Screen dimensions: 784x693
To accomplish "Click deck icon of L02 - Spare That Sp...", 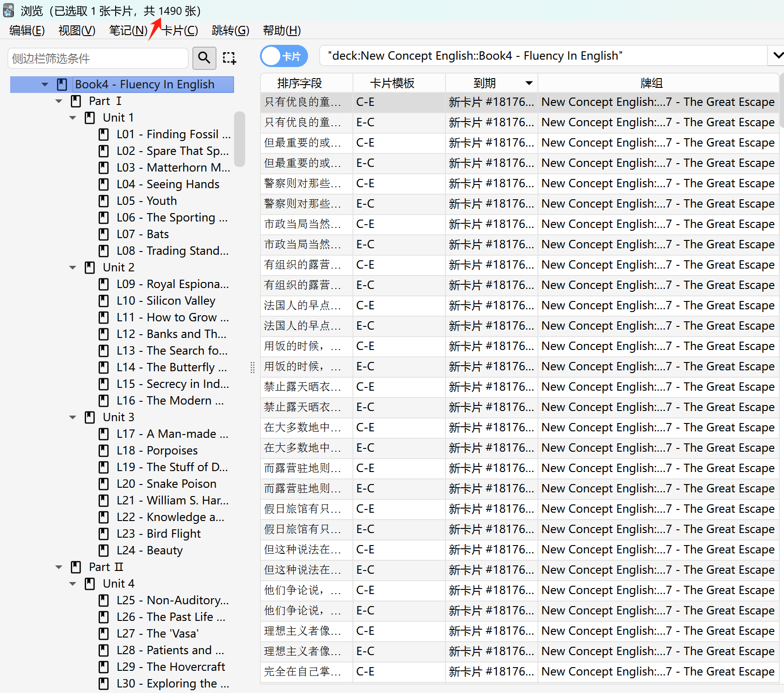I will [x=104, y=151].
